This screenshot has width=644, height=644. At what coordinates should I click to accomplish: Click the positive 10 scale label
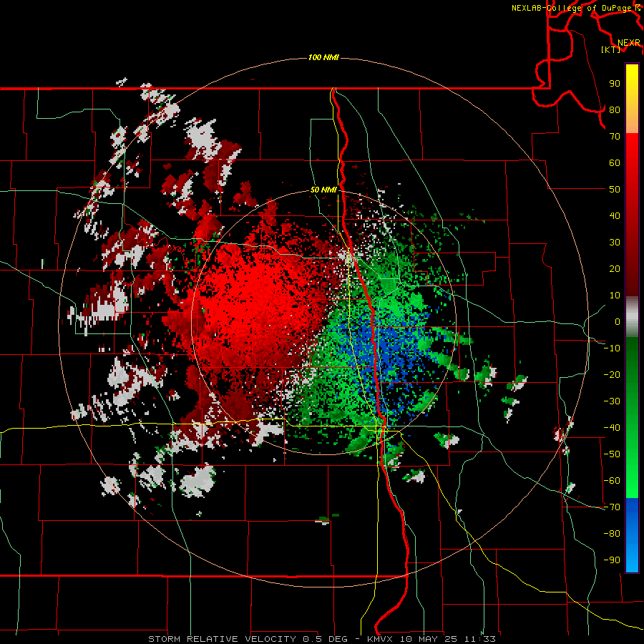click(615, 296)
